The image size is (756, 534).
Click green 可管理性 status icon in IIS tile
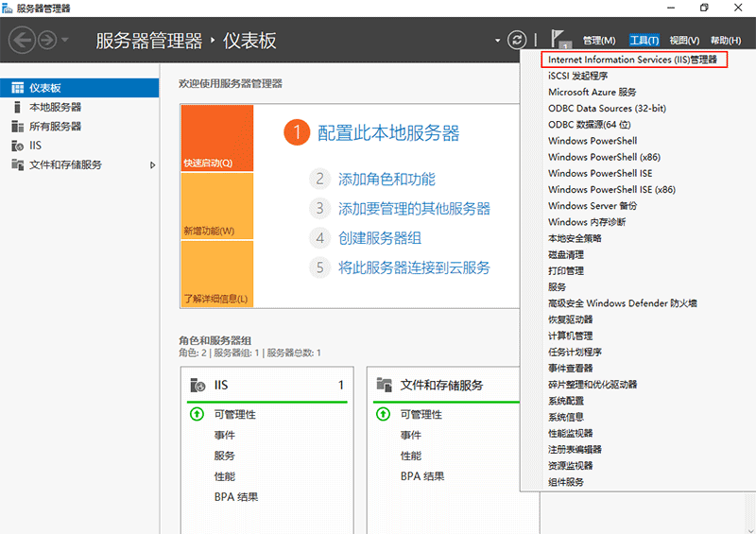point(197,414)
